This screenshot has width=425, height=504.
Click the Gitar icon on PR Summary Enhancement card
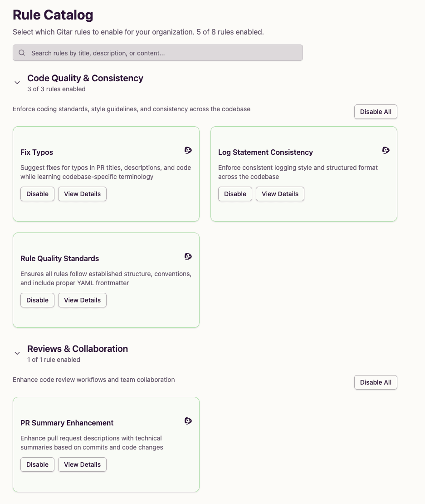(x=188, y=420)
